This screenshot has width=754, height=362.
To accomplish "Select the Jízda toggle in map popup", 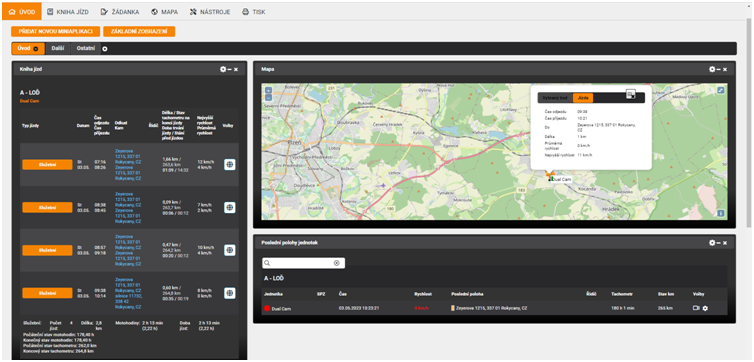I will 583,98.
